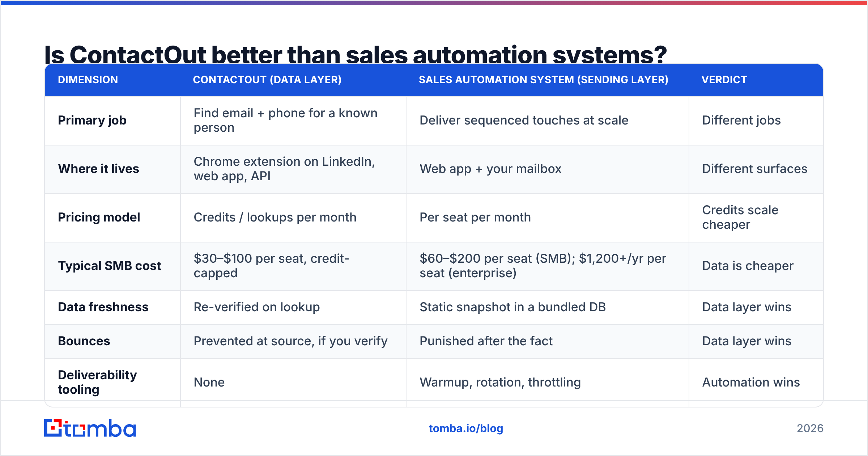This screenshot has height=456, width=868.
Task: Click the 'Credits scale cheaper' verdict
Action: 740,218
